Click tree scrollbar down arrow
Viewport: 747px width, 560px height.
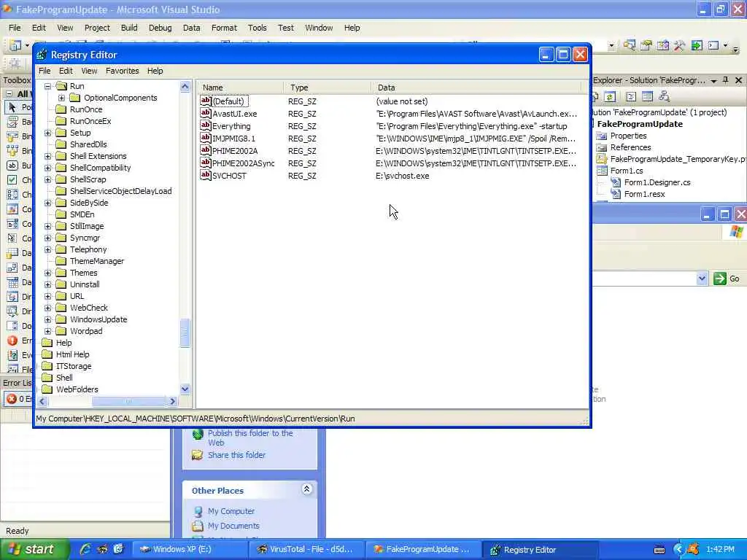click(x=185, y=389)
